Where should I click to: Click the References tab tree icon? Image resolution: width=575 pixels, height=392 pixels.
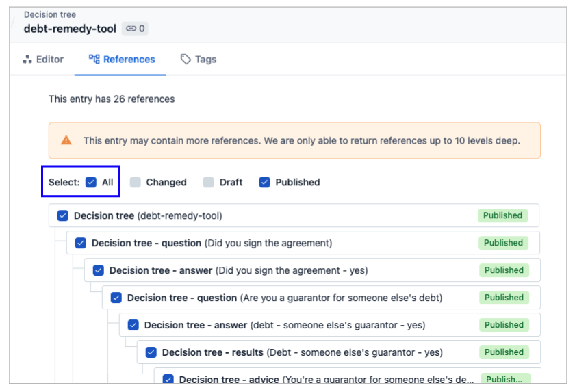(94, 60)
